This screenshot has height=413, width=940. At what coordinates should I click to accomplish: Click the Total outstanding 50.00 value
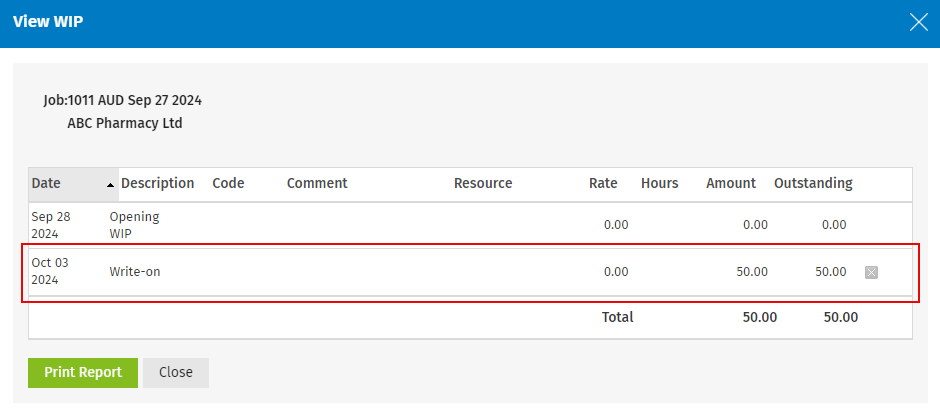pos(840,318)
